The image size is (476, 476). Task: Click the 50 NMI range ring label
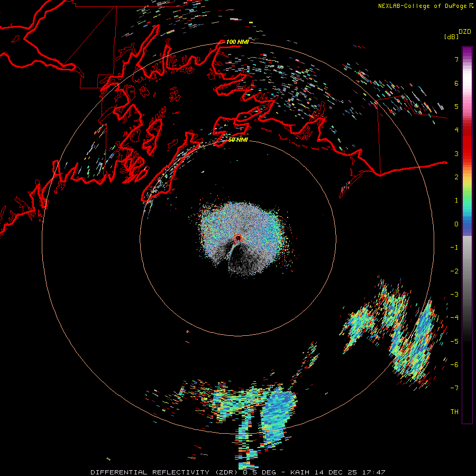(x=238, y=140)
